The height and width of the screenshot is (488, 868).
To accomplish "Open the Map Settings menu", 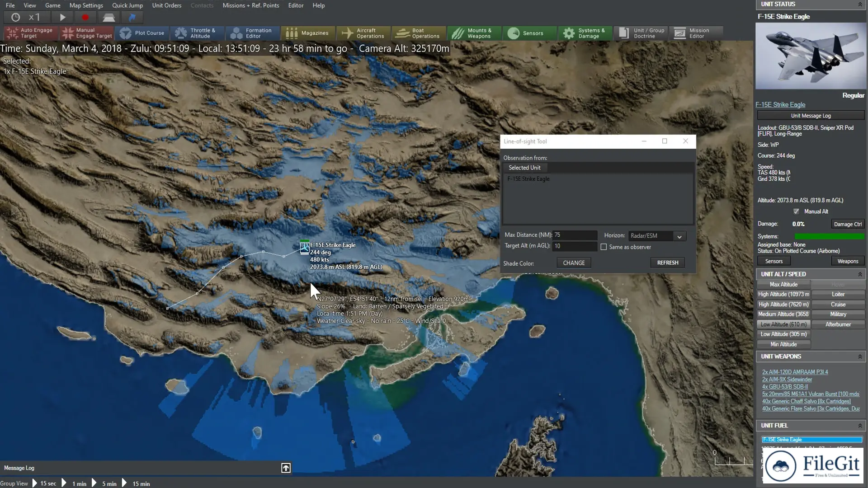I will [86, 5].
